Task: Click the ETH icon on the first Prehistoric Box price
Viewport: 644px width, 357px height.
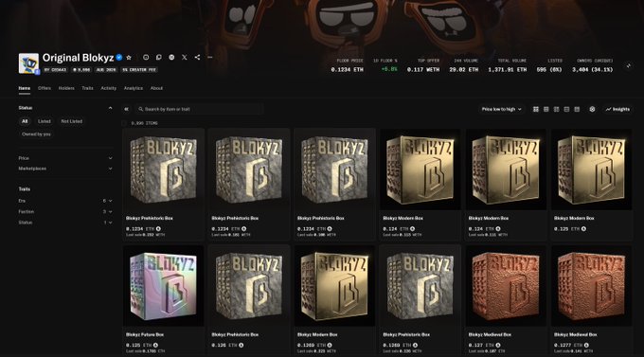Action: pos(158,229)
